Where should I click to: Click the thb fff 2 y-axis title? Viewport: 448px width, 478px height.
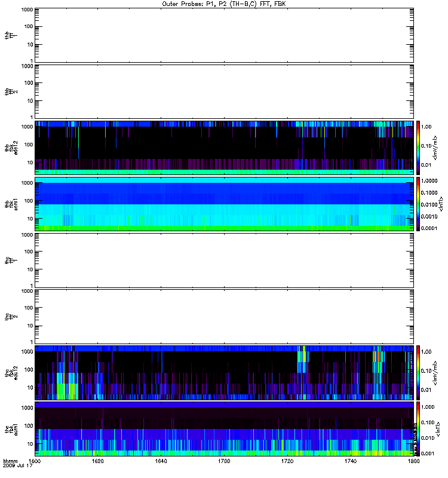(11, 92)
